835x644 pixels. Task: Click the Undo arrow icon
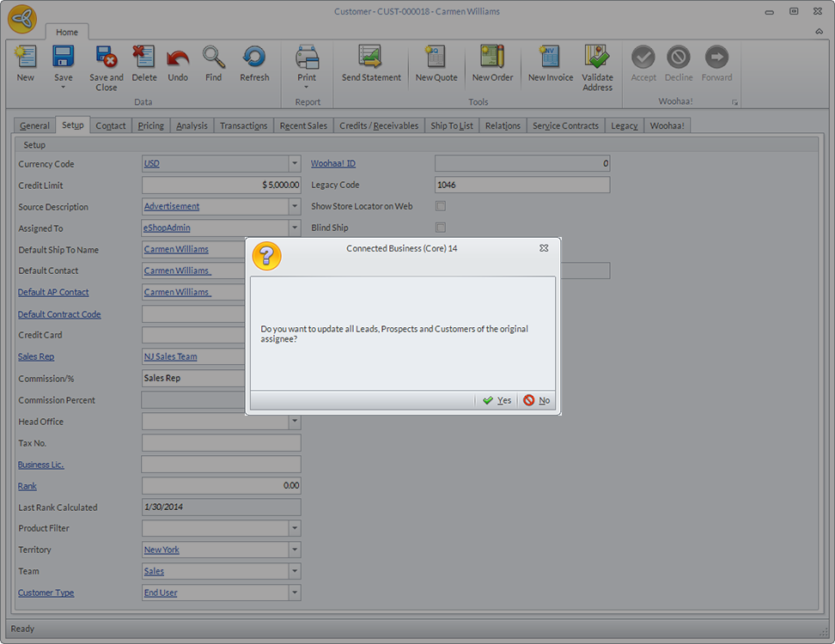coord(178,58)
